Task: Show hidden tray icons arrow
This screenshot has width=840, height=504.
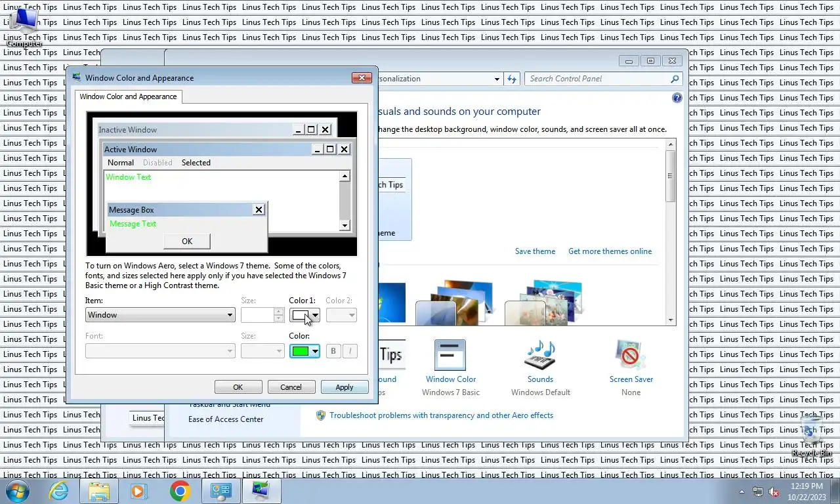Action: coord(742,492)
